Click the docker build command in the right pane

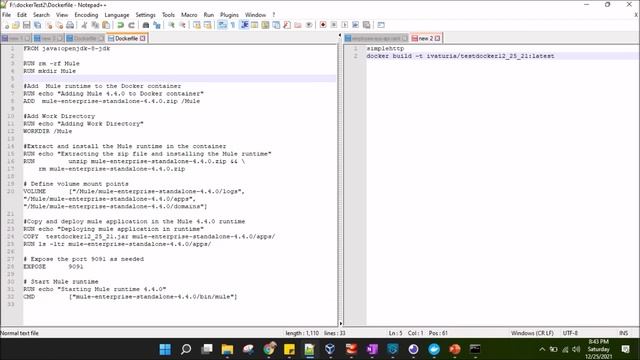click(460, 56)
